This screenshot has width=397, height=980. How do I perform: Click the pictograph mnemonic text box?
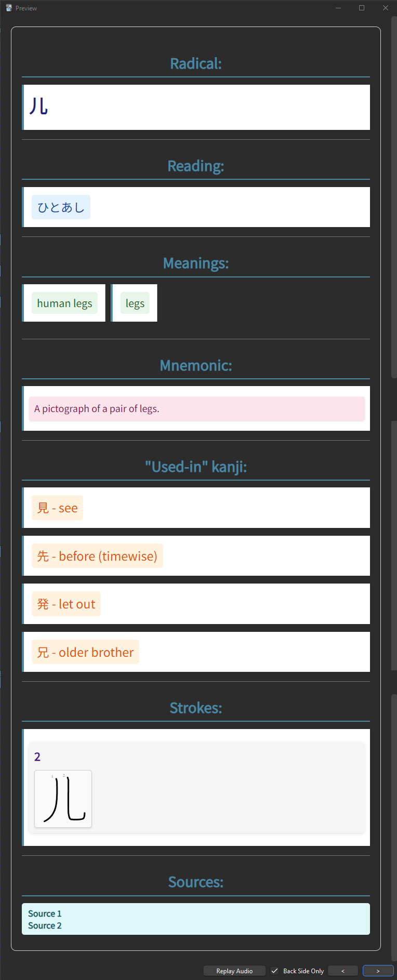coord(196,409)
